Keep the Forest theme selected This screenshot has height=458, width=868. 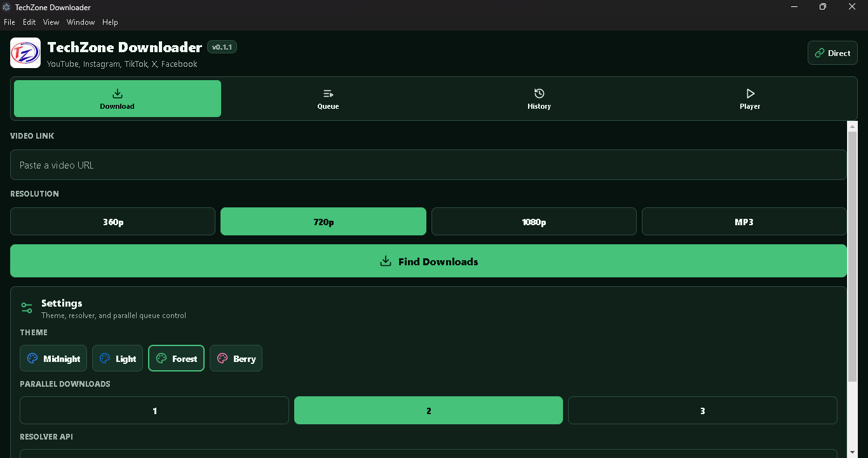coord(177,358)
